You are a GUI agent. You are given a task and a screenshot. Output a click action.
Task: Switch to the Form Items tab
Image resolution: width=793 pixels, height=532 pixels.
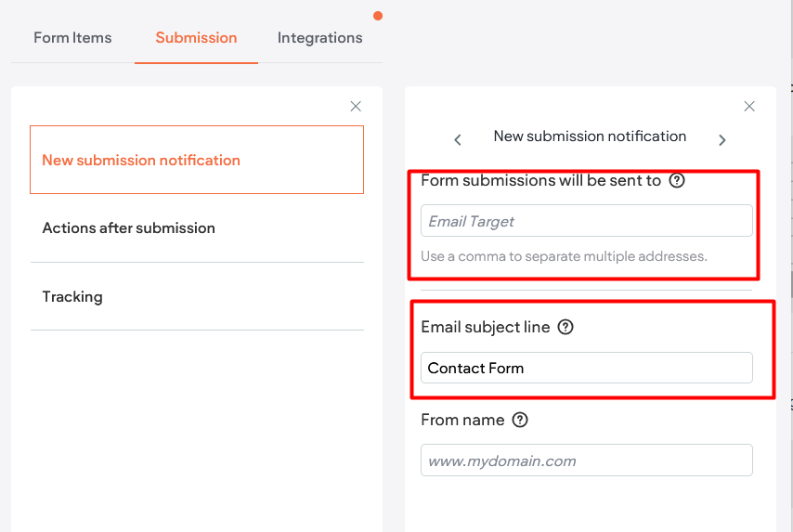point(72,38)
